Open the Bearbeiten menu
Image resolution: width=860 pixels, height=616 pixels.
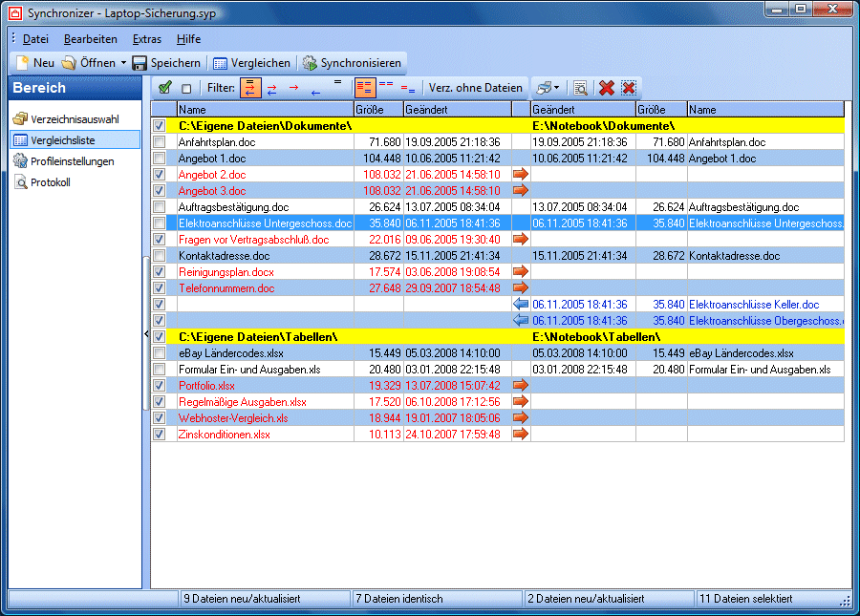coord(91,39)
